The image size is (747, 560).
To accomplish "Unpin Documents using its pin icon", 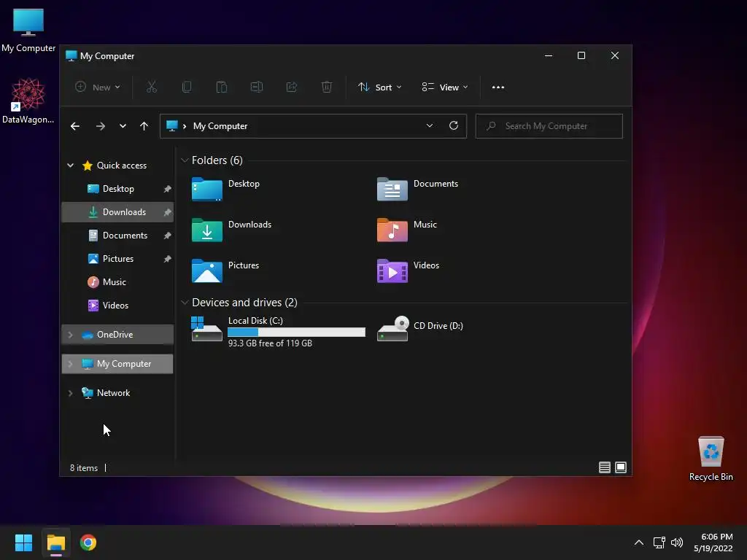I will [167, 236].
